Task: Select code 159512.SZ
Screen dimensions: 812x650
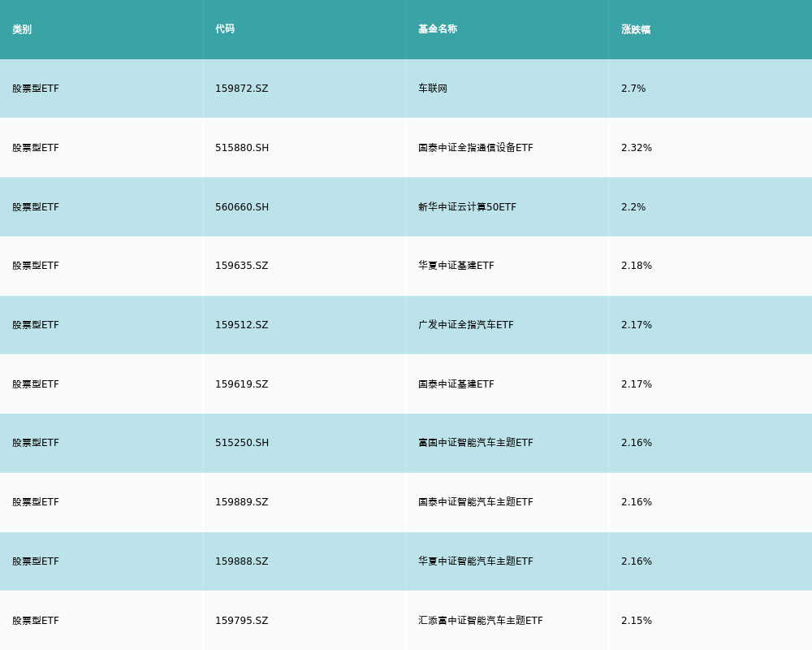Action: [x=242, y=325]
